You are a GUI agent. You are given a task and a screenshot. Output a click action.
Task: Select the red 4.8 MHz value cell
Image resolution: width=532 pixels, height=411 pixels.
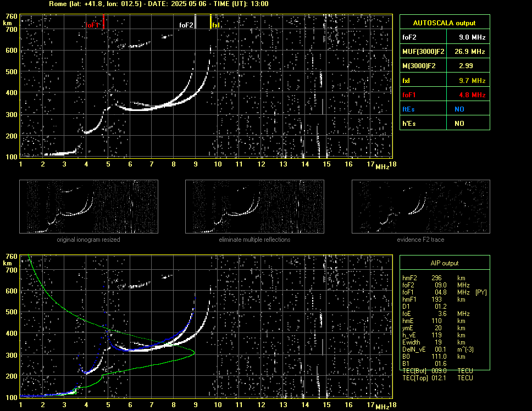click(x=468, y=95)
